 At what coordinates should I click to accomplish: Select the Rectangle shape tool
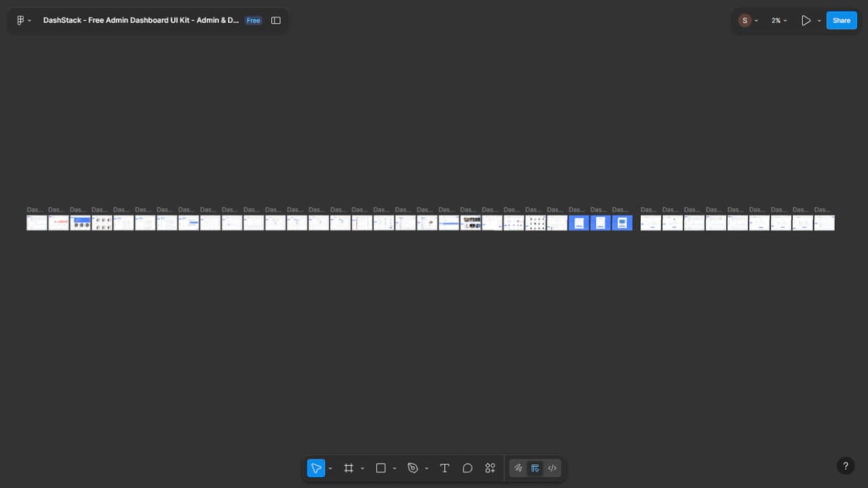tap(380, 468)
